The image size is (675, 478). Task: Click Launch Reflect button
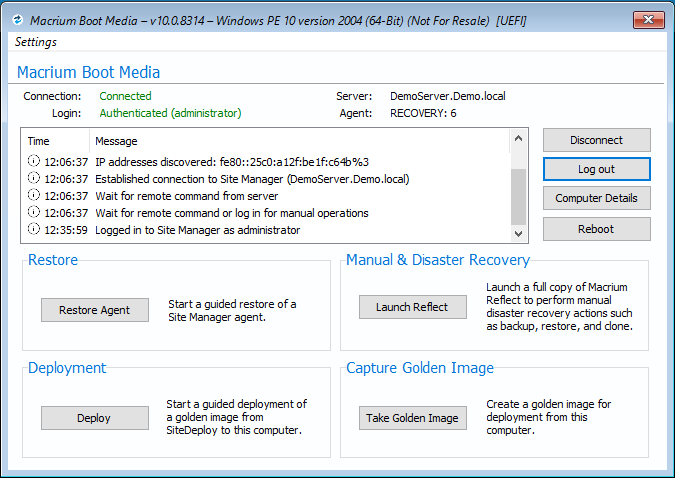click(x=413, y=307)
